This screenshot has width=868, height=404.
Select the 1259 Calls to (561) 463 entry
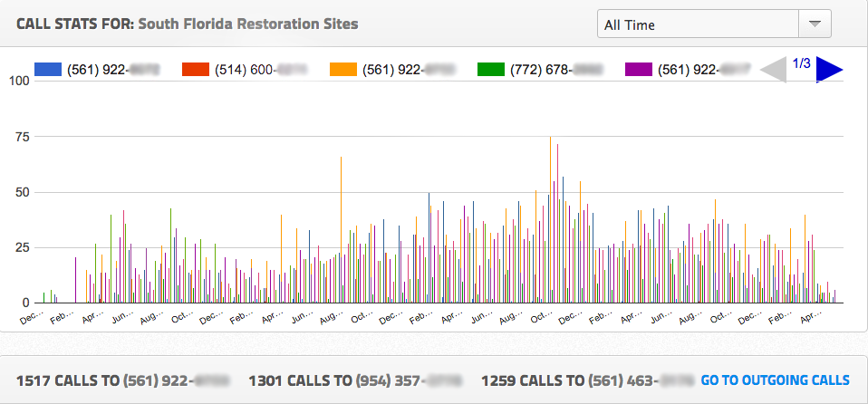586,380
